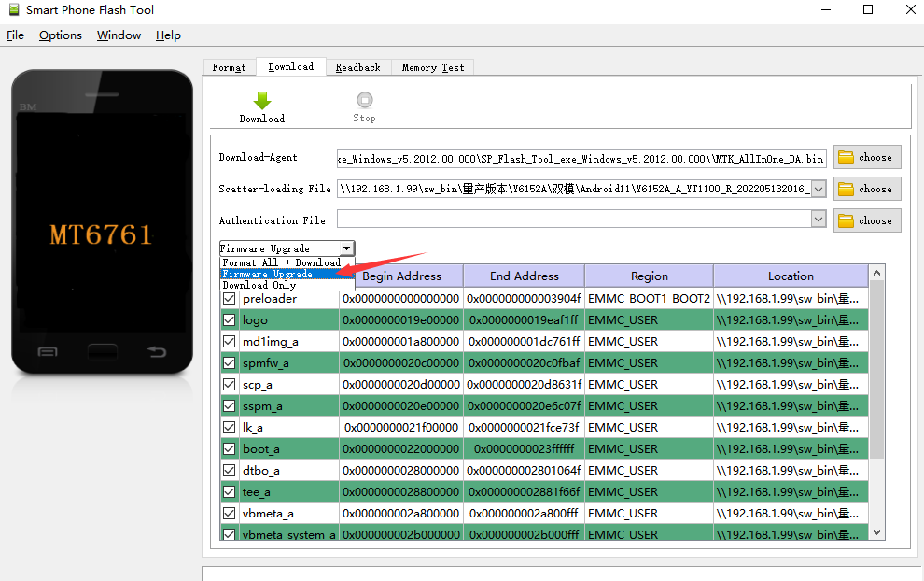The height and width of the screenshot is (581, 924).
Task: Click the table scrollbar up arrow
Action: 876,273
